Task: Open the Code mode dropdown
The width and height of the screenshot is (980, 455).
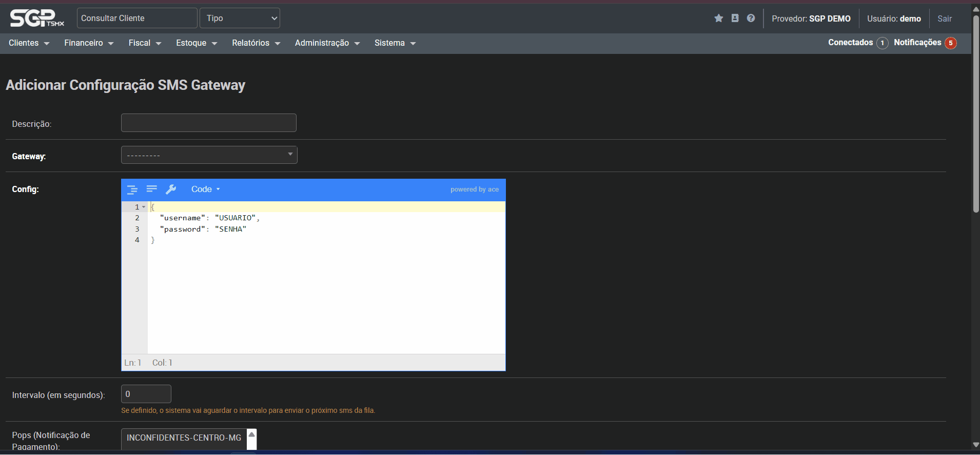Action: tap(205, 189)
